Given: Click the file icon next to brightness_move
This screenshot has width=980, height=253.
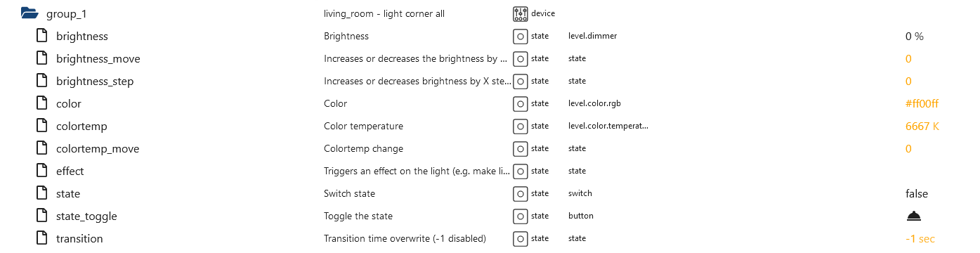Looking at the screenshot, I should [x=41, y=58].
